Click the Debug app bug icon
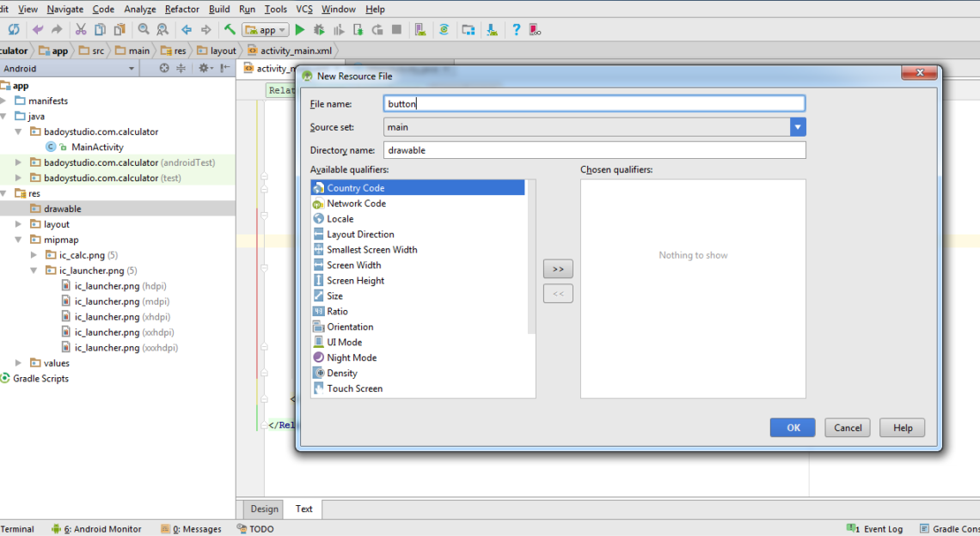This screenshot has height=536, width=980. coord(319,29)
